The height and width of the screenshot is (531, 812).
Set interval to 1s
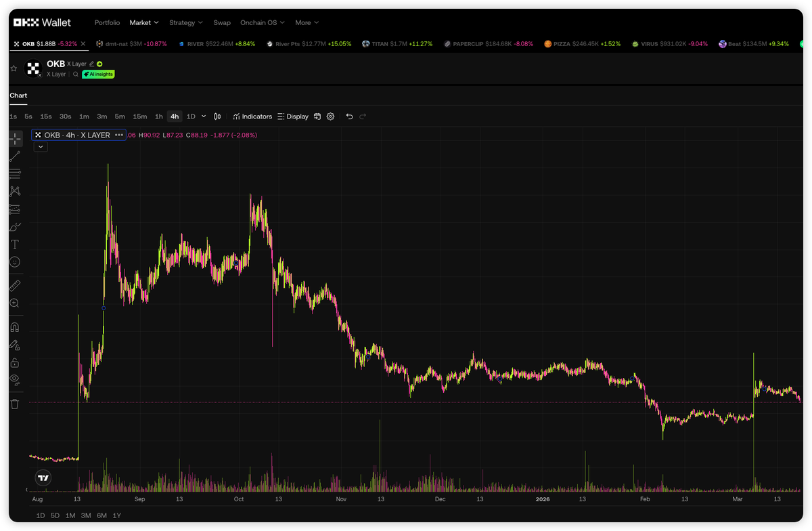pos(14,116)
